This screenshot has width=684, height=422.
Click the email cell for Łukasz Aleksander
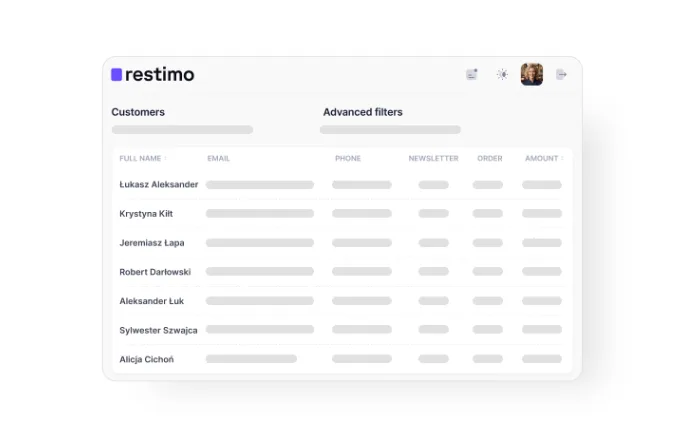click(x=260, y=185)
